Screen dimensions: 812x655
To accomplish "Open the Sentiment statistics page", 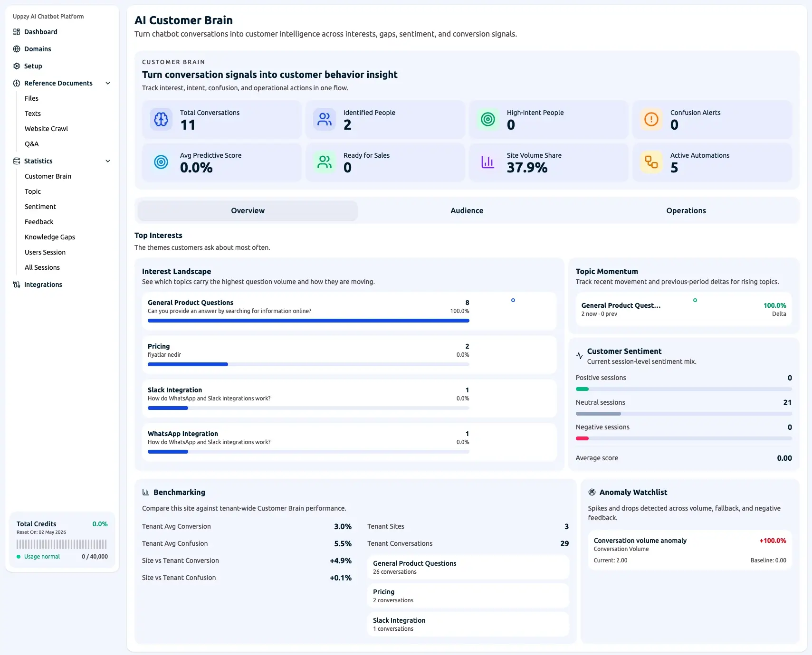I will pos(40,207).
